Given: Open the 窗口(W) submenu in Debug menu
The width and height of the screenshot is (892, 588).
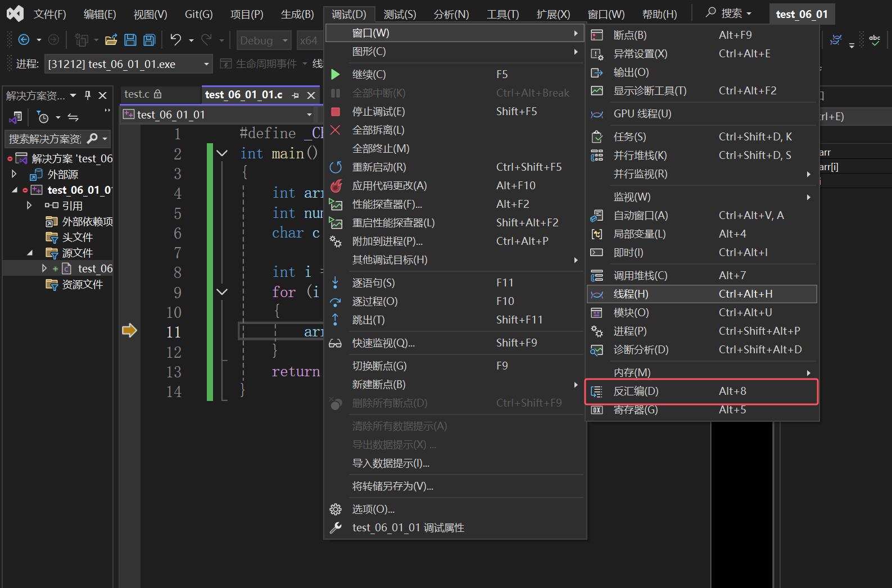Looking at the screenshot, I should (x=455, y=33).
